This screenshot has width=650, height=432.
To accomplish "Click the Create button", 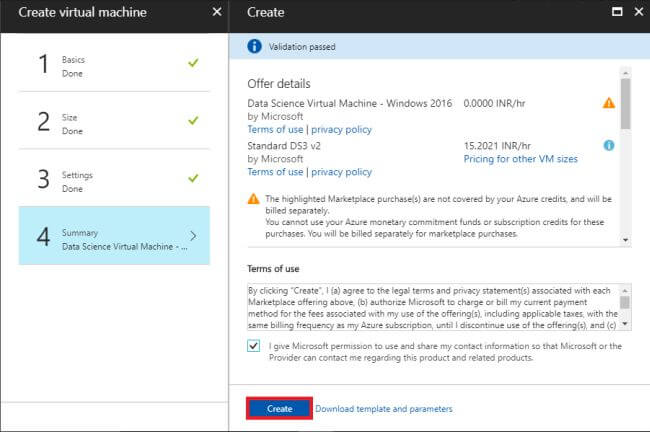I will [x=279, y=408].
